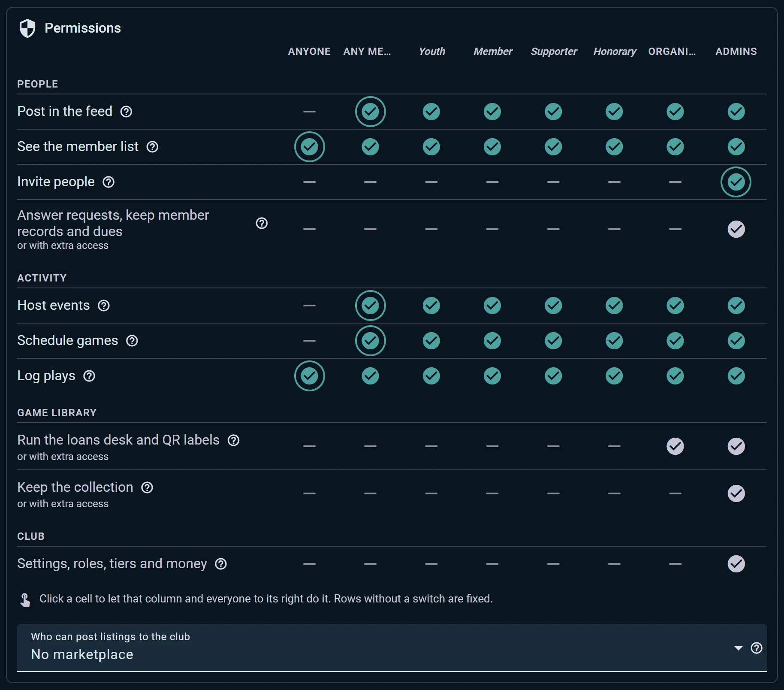This screenshot has height=690, width=784.
Task: Click help icon for loans desk row
Action: click(x=233, y=440)
